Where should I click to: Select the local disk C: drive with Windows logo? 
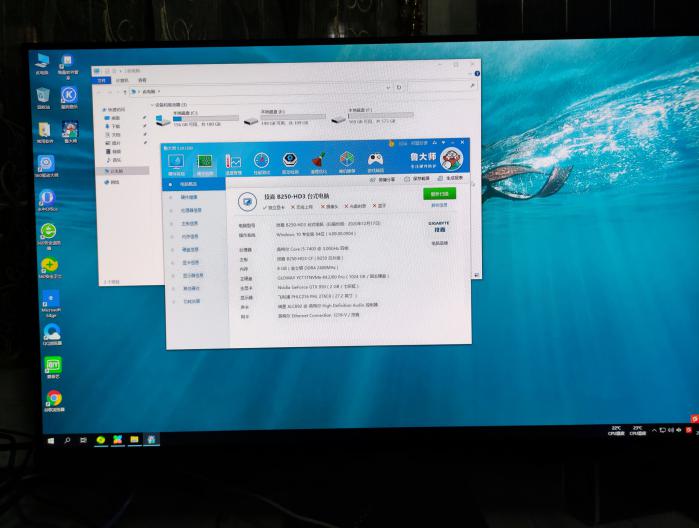pos(196,119)
